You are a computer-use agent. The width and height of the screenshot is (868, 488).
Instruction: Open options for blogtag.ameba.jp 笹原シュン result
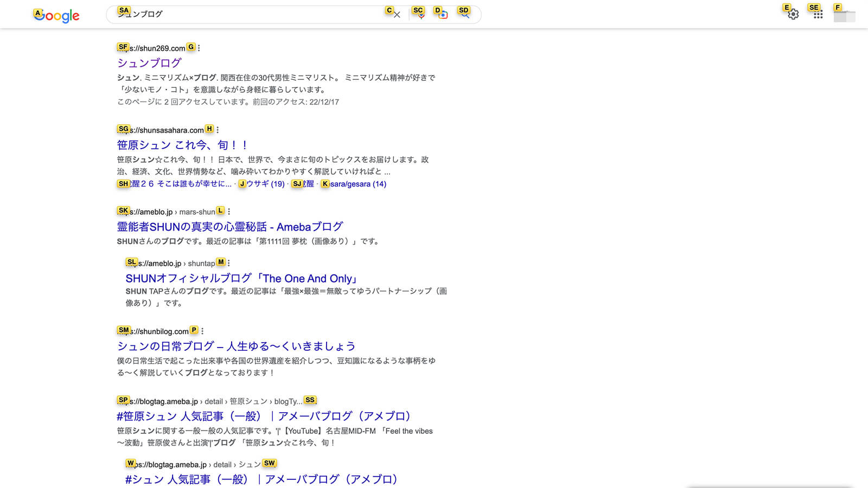311,401
